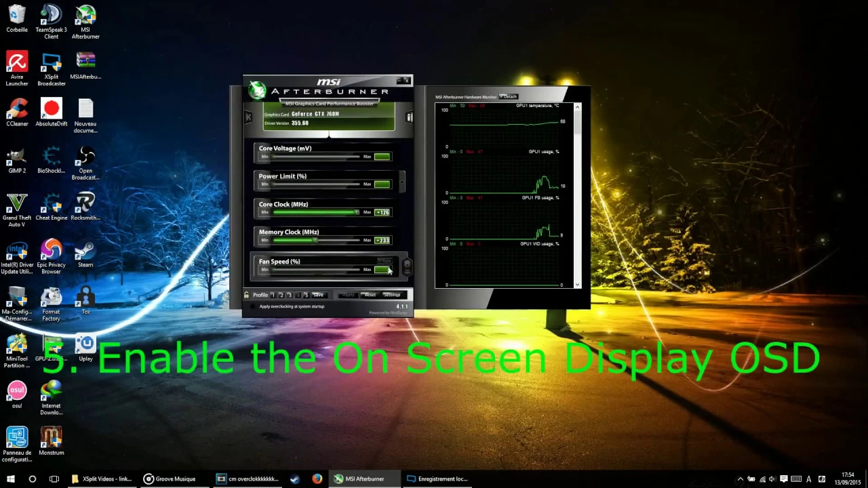Select profile slot 2
This screenshot has height=488, width=868.
[281, 295]
